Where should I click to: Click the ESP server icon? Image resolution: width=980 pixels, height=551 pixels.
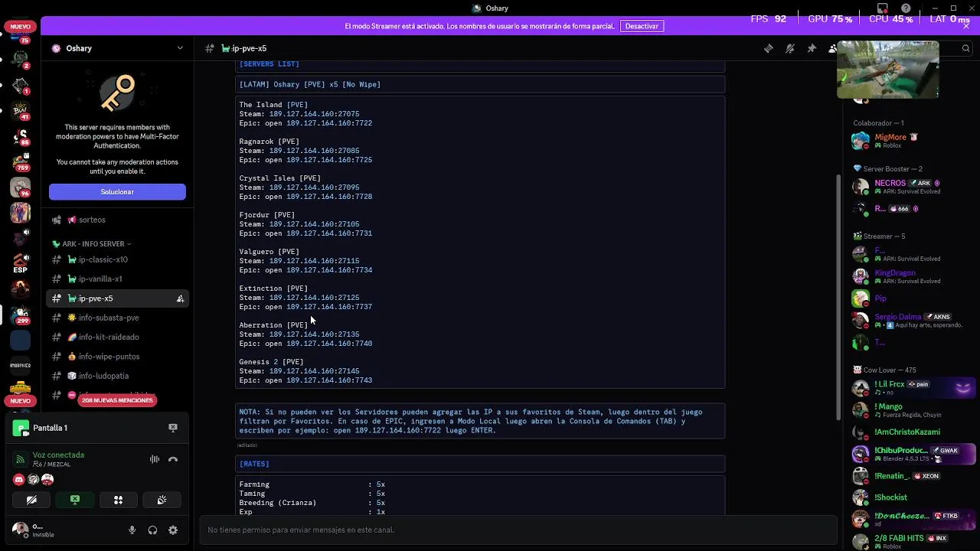point(21,264)
